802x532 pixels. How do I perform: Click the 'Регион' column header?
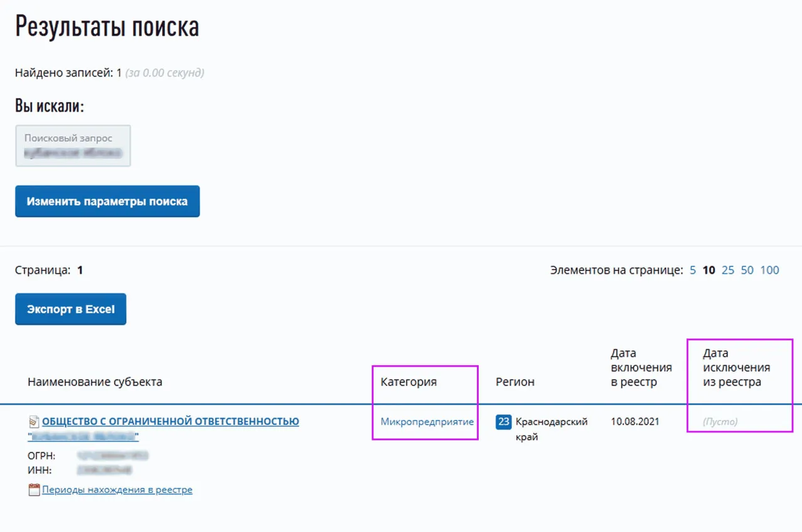pyautogui.click(x=515, y=382)
